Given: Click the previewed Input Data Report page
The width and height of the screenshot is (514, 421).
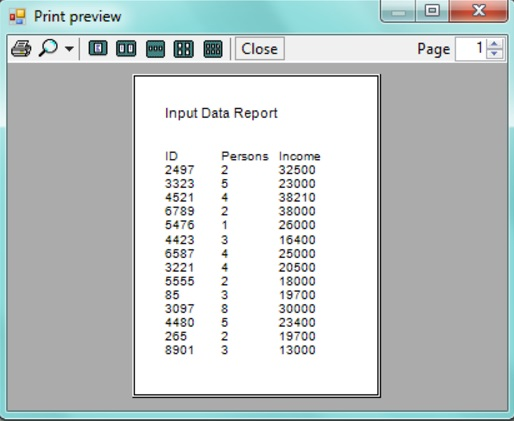Looking at the screenshot, I should pyautogui.click(x=256, y=236).
